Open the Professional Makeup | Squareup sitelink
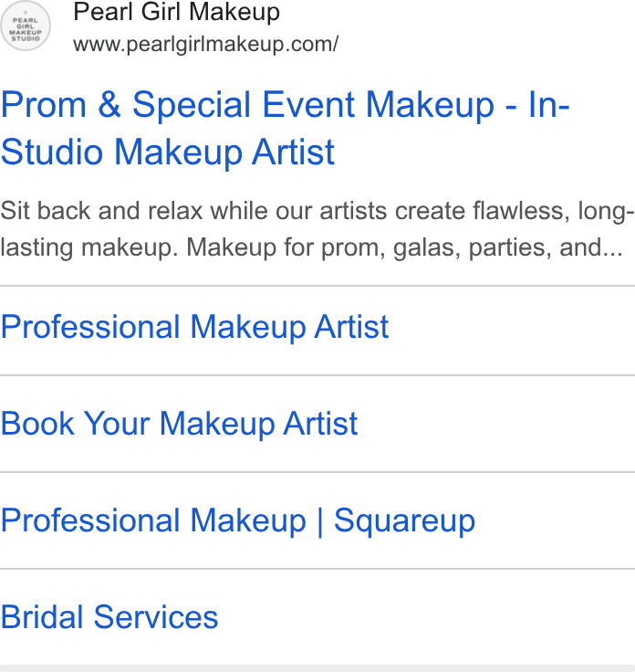Viewport: 635px width, 672px height. pyautogui.click(x=238, y=520)
